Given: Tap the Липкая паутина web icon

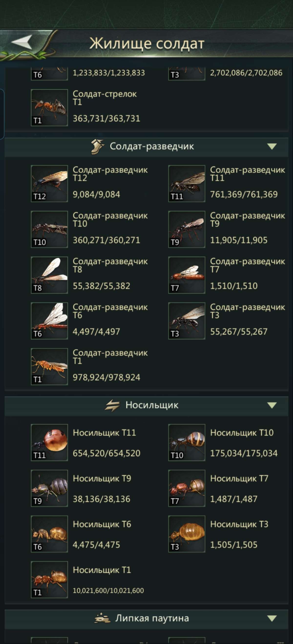Looking at the screenshot, I should (x=102, y=618).
